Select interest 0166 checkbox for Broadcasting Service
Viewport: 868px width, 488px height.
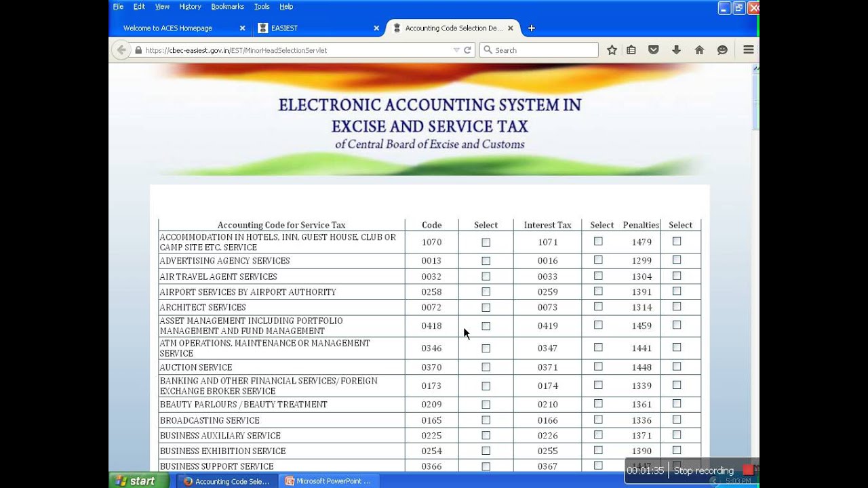pos(598,420)
